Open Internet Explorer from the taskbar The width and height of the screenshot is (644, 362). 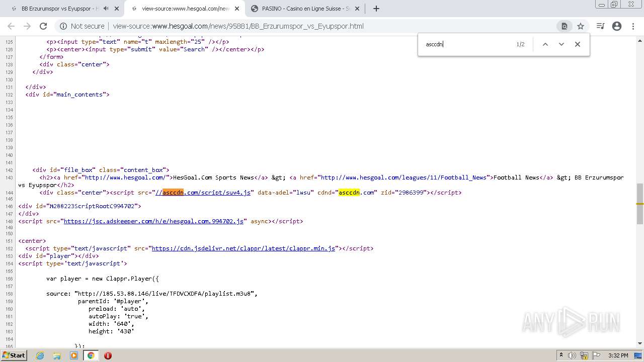(40, 355)
